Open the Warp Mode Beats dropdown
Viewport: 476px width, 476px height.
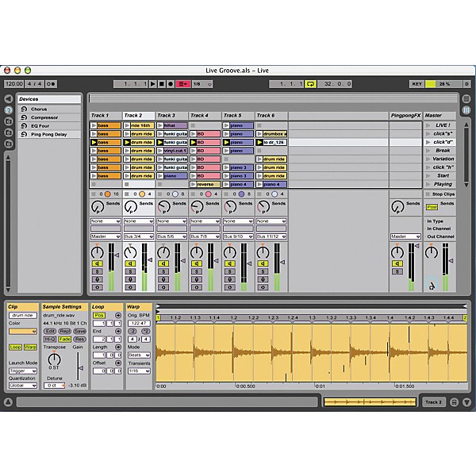pos(139,355)
